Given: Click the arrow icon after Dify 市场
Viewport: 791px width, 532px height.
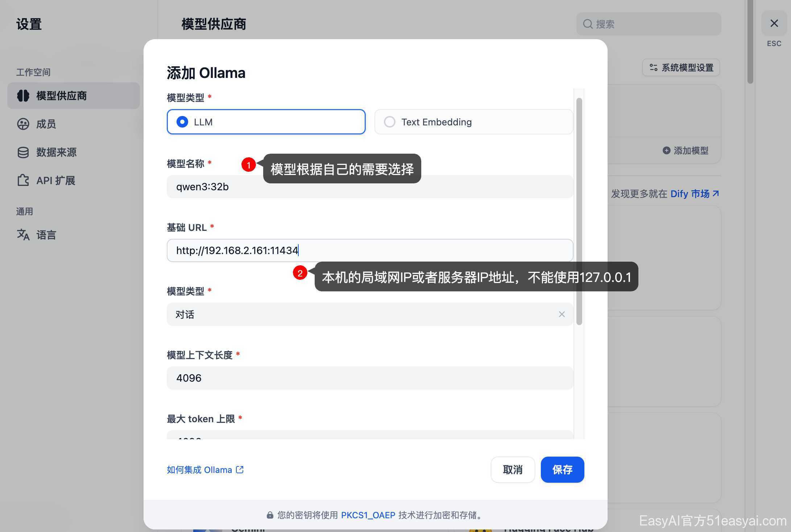Looking at the screenshot, I should pyautogui.click(x=716, y=194).
